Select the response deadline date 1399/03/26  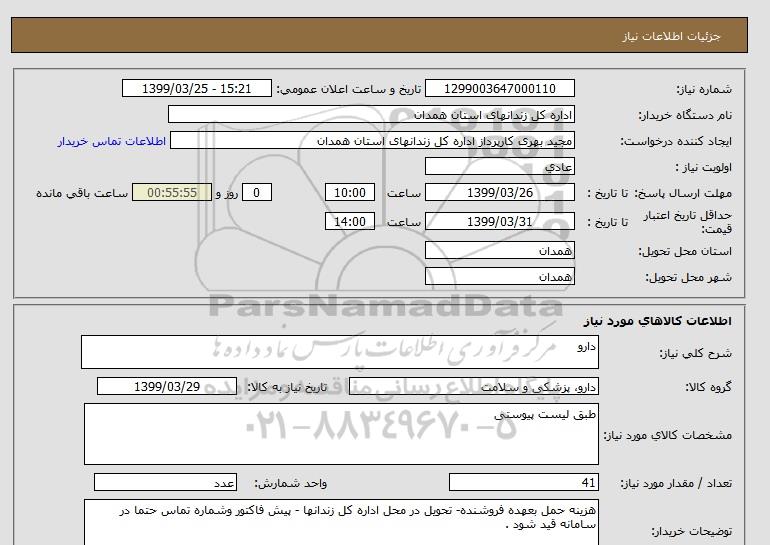pyautogui.click(x=499, y=192)
